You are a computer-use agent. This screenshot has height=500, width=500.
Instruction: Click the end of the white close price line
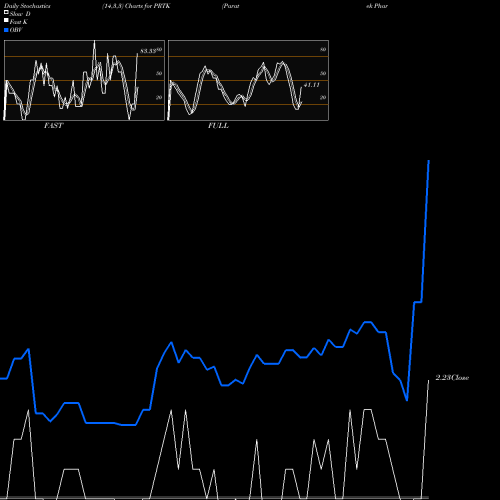click(x=429, y=380)
